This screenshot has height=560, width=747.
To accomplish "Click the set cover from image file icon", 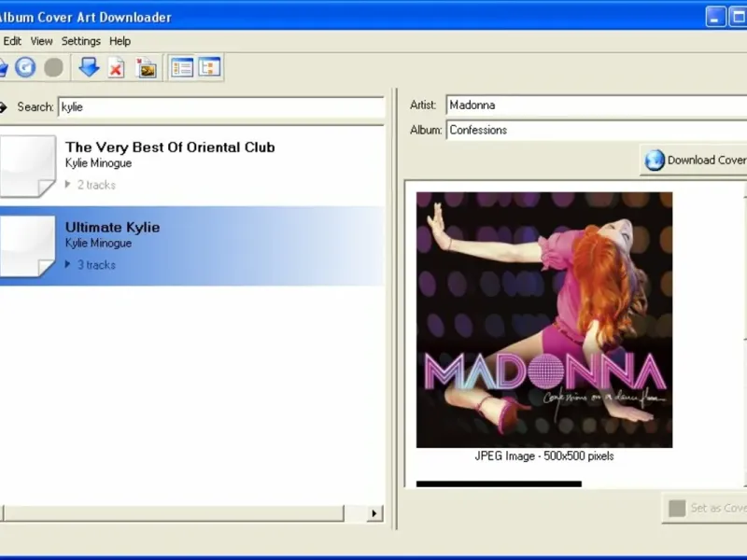I will click(x=146, y=67).
